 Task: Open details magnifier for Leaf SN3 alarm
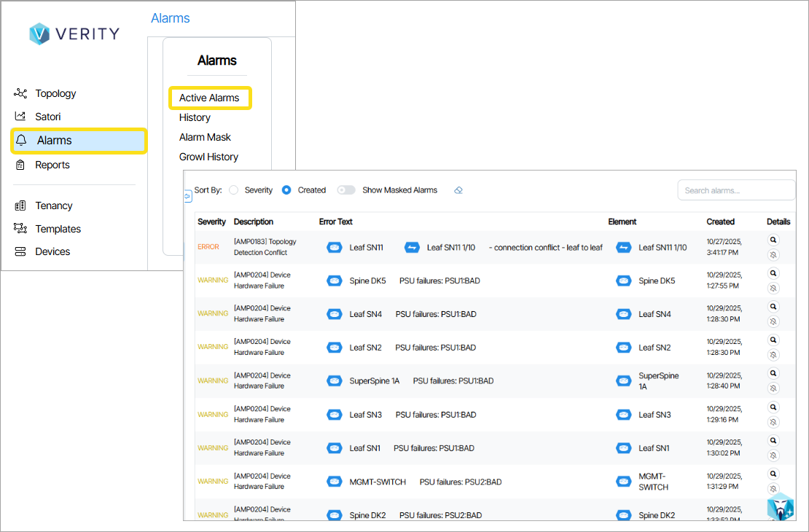pyautogui.click(x=773, y=407)
